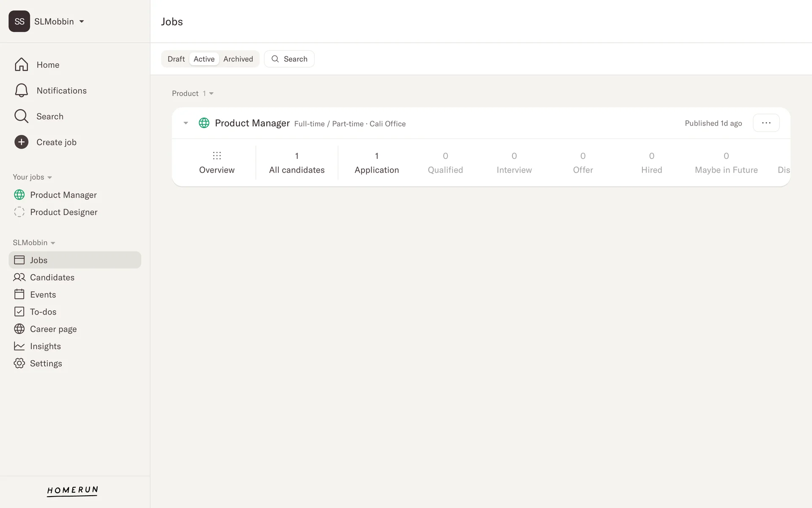The width and height of the screenshot is (812, 508).
Task: View All candidates stage
Action: [x=296, y=163]
